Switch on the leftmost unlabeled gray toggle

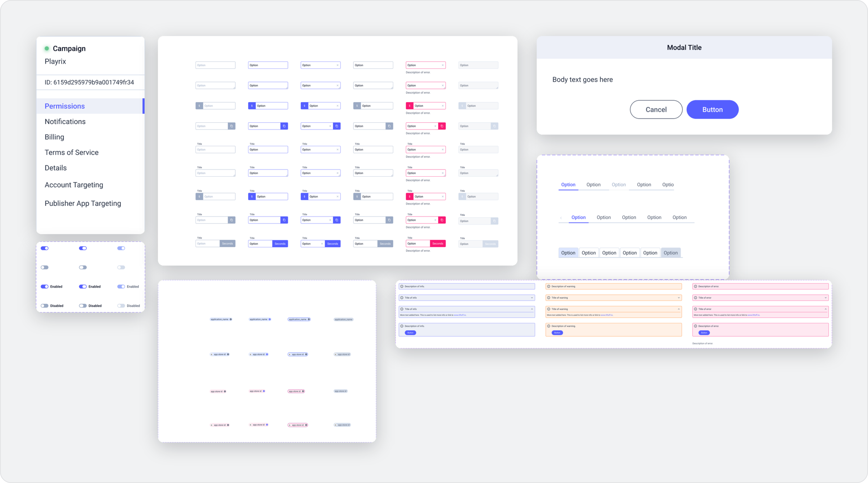click(x=45, y=268)
